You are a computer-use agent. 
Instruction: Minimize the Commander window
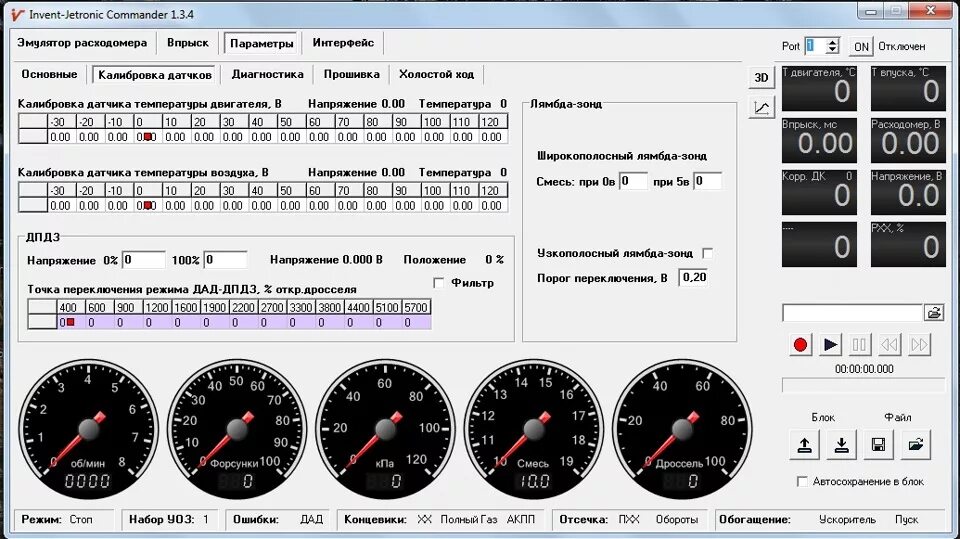tap(871, 11)
